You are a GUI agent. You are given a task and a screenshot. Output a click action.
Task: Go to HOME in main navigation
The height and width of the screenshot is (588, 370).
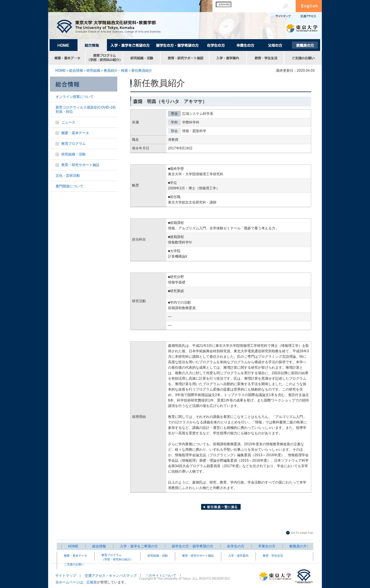pos(63,45)
